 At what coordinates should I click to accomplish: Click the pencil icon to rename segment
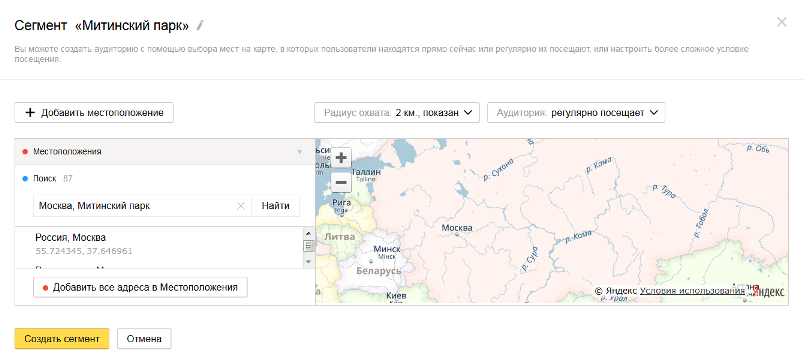click(x=200, y=25)
